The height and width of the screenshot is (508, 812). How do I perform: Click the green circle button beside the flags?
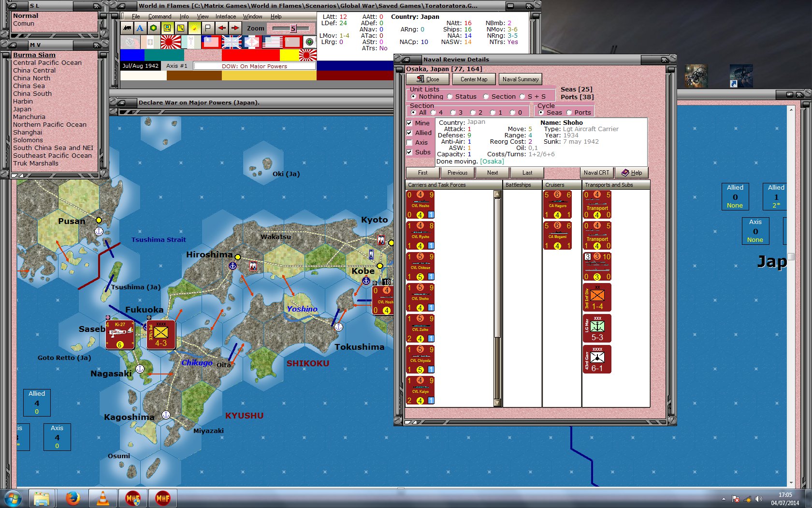[309, 42]
